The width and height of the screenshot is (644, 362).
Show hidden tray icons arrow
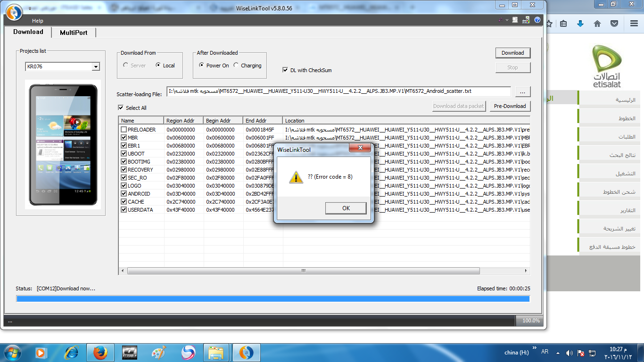[558, 353]
